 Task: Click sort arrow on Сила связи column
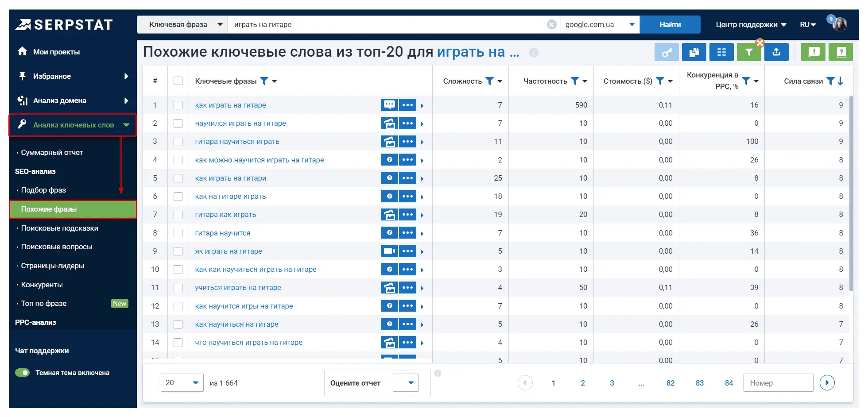point(841,81)
